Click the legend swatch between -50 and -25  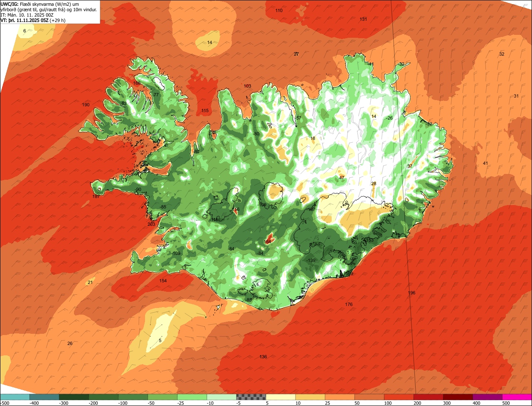click(x=163, y=397)
